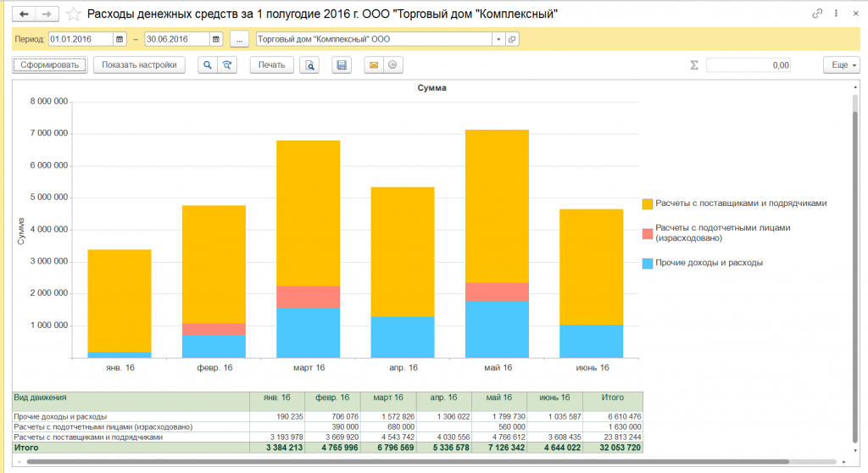Copy link to report icon

(817, 14)
